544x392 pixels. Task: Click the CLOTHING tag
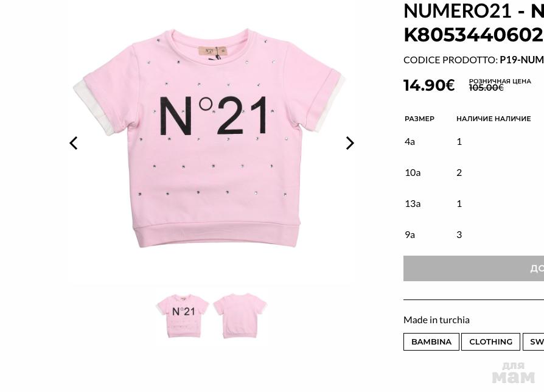click(490, 341)
